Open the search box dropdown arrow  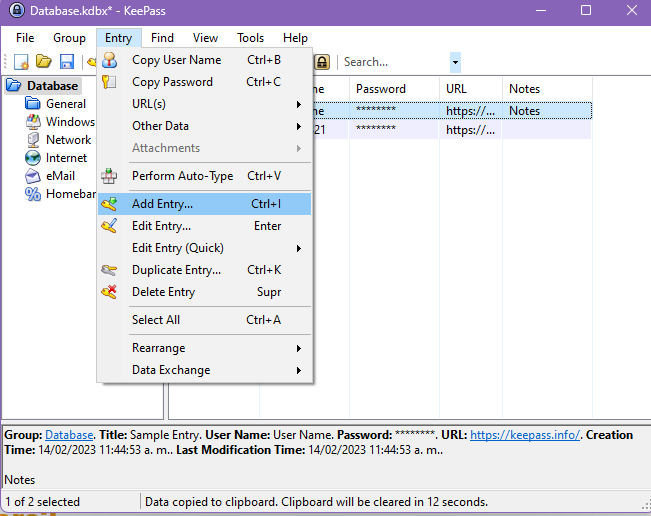(x=455, y=62)
